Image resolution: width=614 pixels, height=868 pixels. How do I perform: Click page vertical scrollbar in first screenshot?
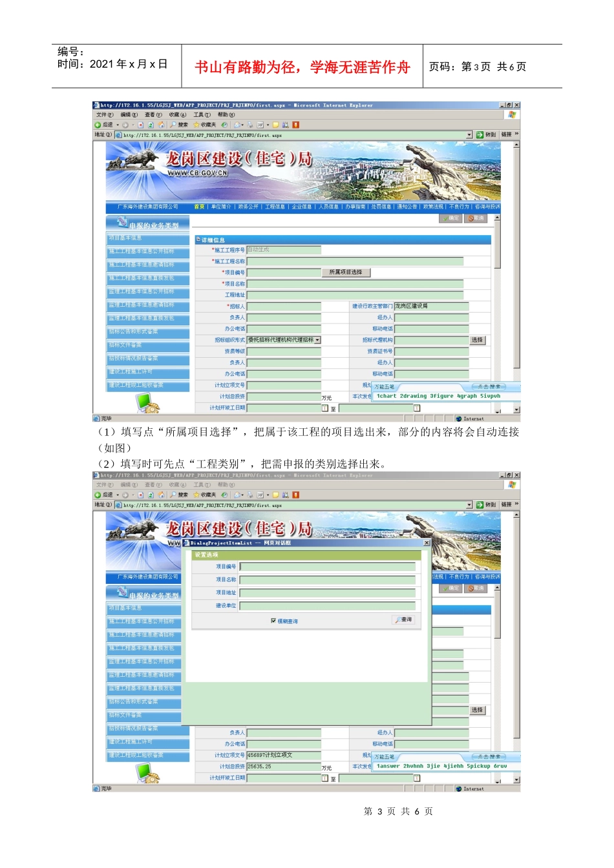516,277
